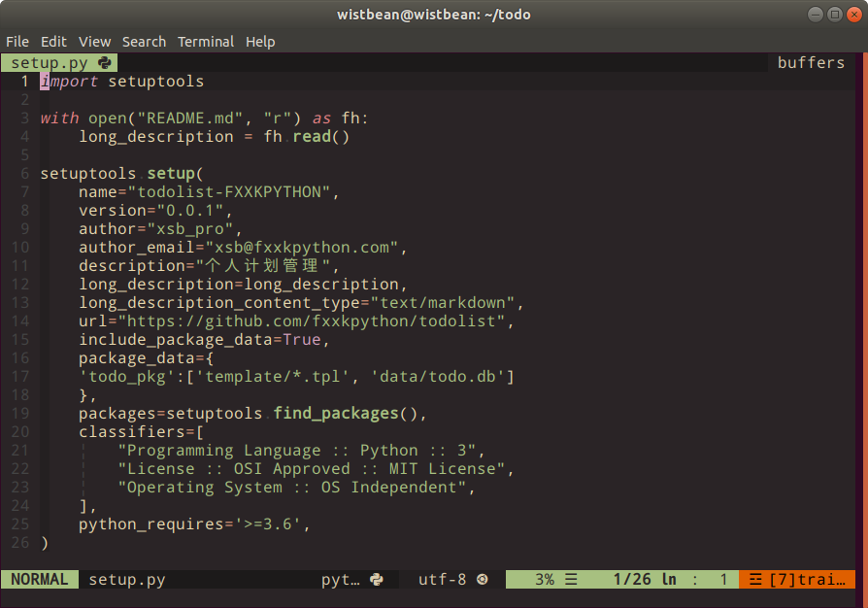Viewport: 868px width, 608px height.
Task: Select the setup.py buffer tab
Action: tap(59, 62)
